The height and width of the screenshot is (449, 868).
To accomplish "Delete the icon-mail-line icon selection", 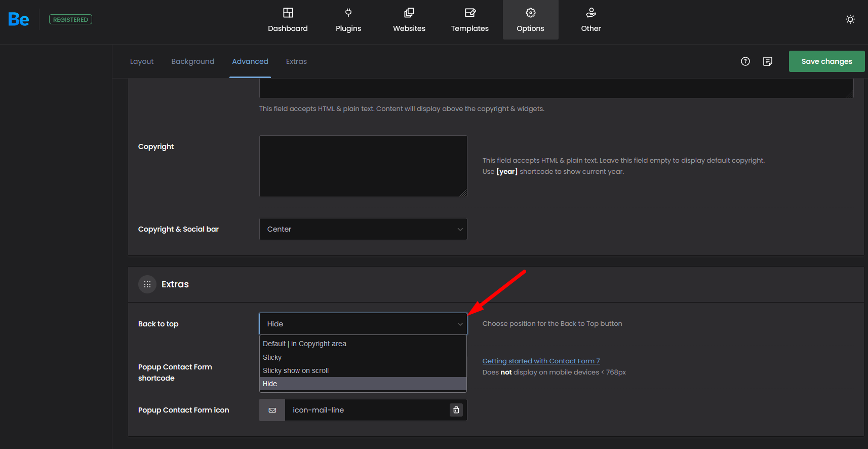I will click(456, 410).
